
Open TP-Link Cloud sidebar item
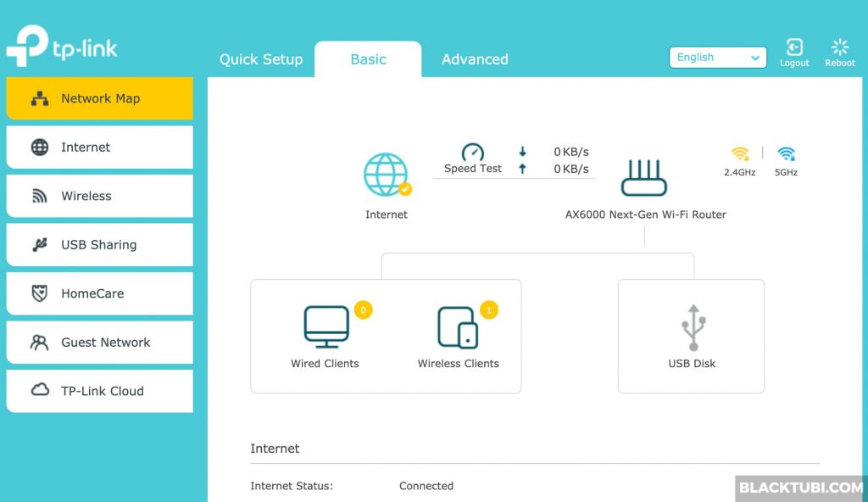(100, 391)
